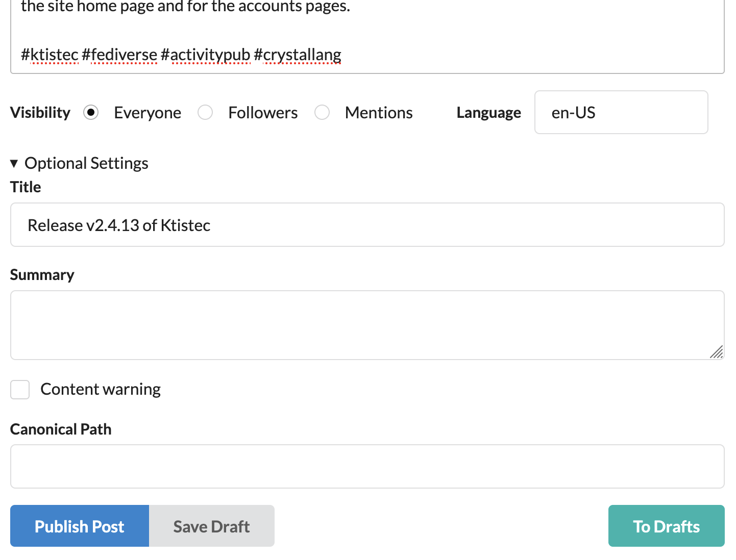
Task: Click the Language field showing en-US
Action: (621, 112)
